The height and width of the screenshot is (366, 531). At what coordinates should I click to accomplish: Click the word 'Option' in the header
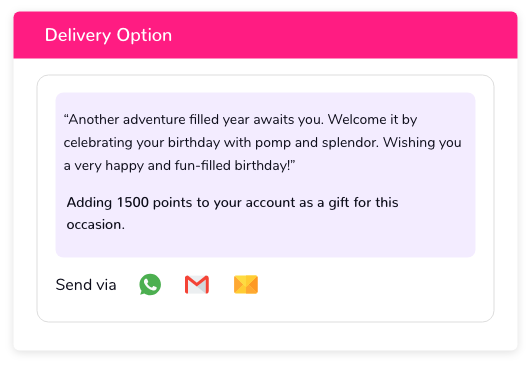coord(144,35)
